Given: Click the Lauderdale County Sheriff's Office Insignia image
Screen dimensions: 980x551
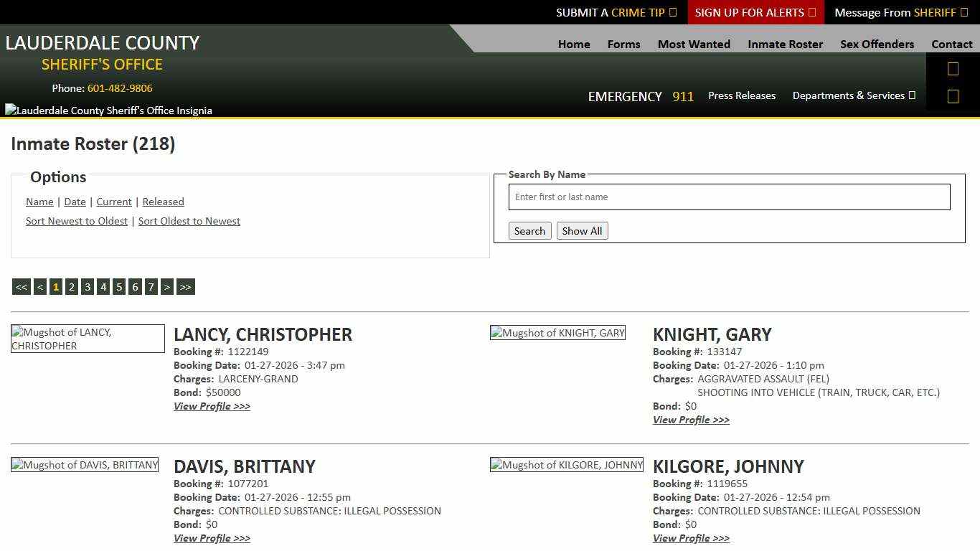Looking at the screenshot, I should [108, 110].
